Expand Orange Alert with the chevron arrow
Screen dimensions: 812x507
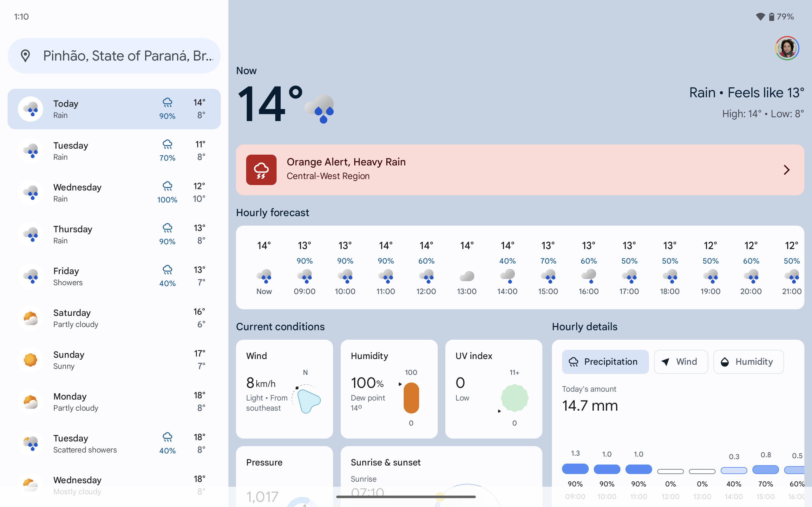[787, 170]
